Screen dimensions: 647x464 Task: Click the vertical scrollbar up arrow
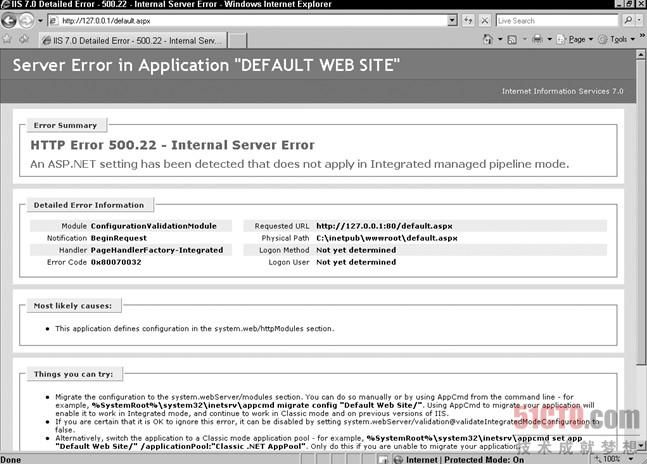tap(641, 54)
